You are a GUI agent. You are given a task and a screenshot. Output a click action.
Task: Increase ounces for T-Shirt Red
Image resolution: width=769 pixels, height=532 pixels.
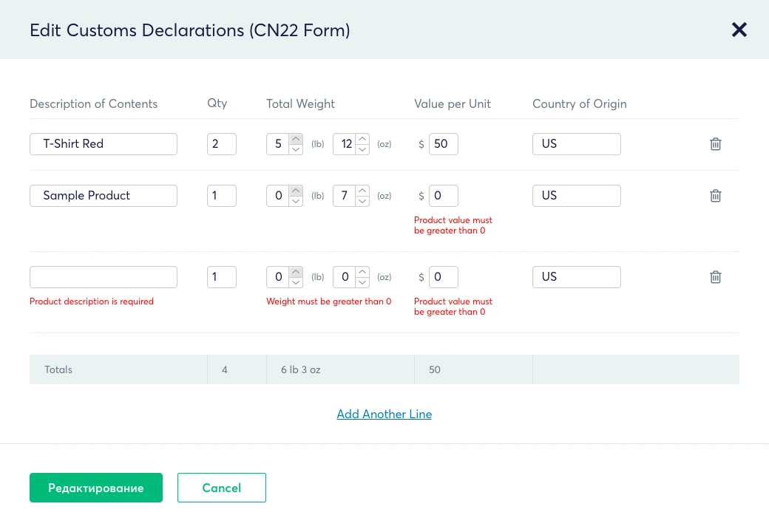click(x=362, y=139)
